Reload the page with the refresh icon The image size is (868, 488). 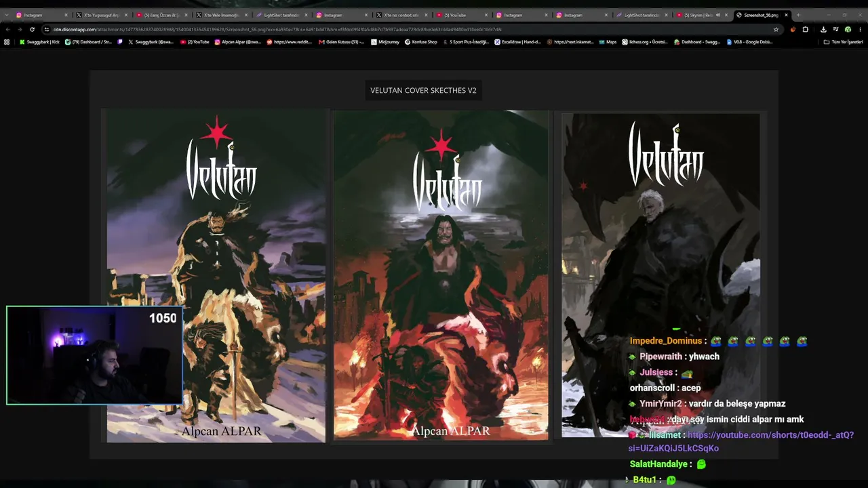coord(31,29)
